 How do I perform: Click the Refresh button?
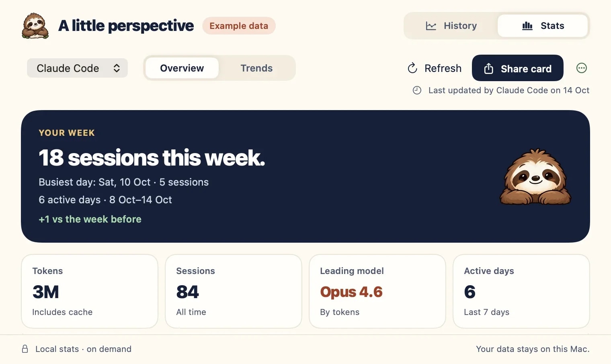point(435,68)
